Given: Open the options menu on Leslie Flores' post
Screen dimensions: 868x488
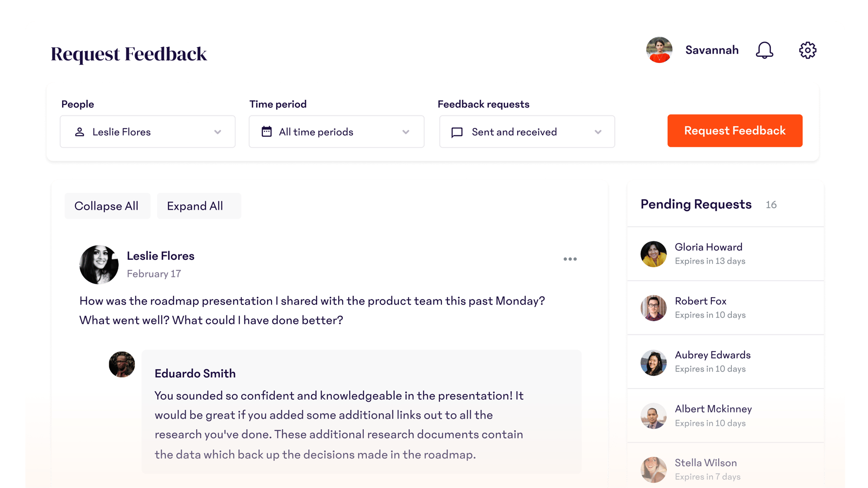Looking at the screenshot, I should point(570,259).
